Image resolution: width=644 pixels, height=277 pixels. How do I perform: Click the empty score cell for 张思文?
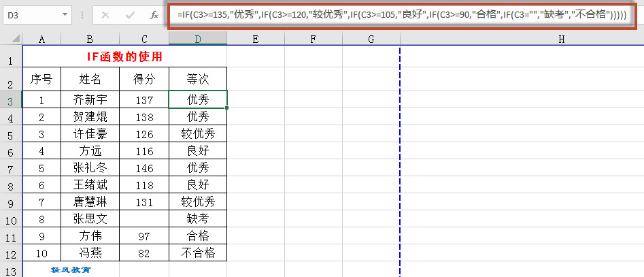(144, 219)
